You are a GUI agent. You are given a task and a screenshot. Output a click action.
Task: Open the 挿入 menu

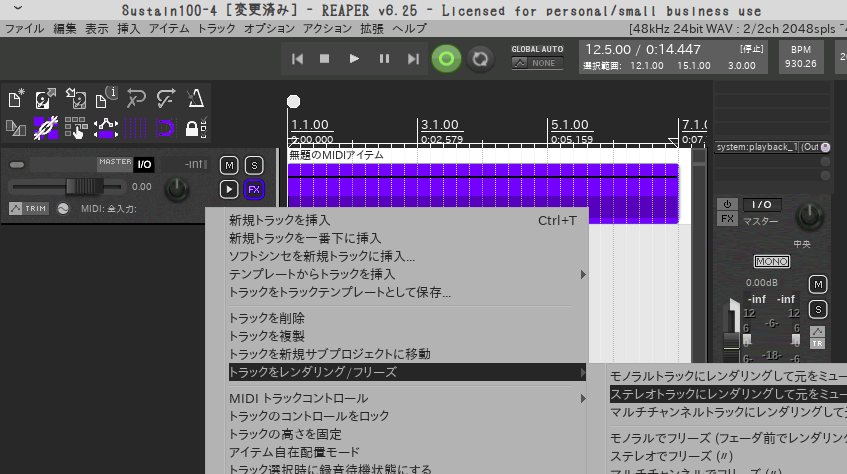click(x=129, y=29)
